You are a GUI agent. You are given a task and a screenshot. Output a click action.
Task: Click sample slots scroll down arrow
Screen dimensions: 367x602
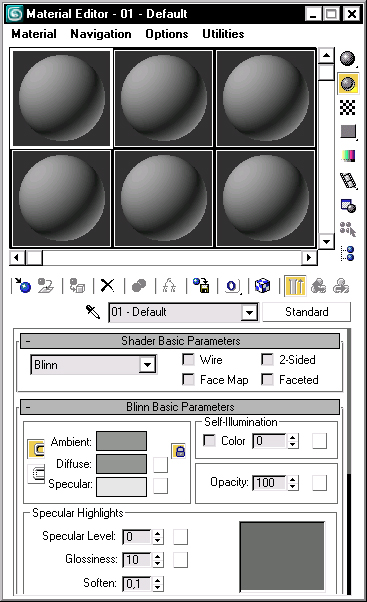(x=326, y=241)
